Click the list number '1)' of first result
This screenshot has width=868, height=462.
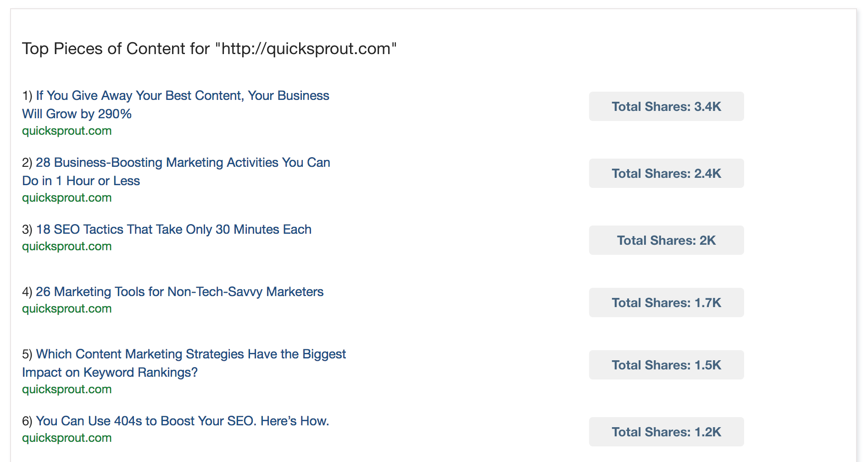point(27,96)
